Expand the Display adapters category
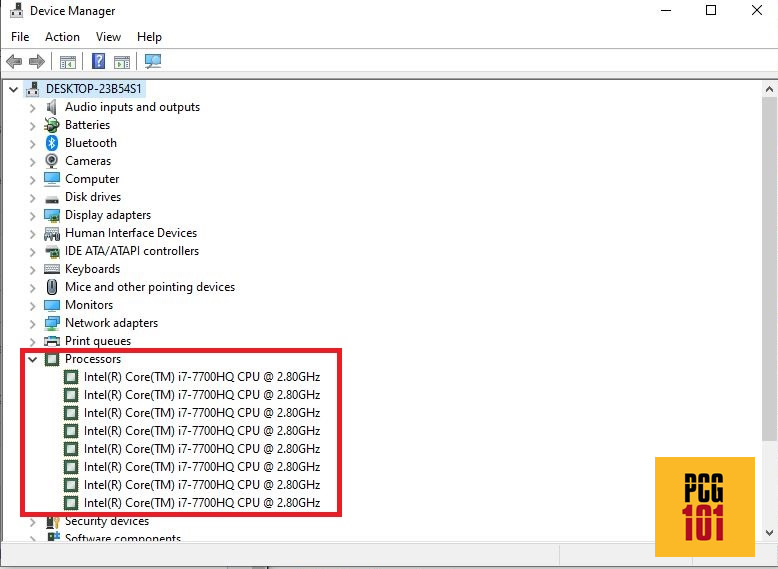The image size is (778, 569). [33, 216]
